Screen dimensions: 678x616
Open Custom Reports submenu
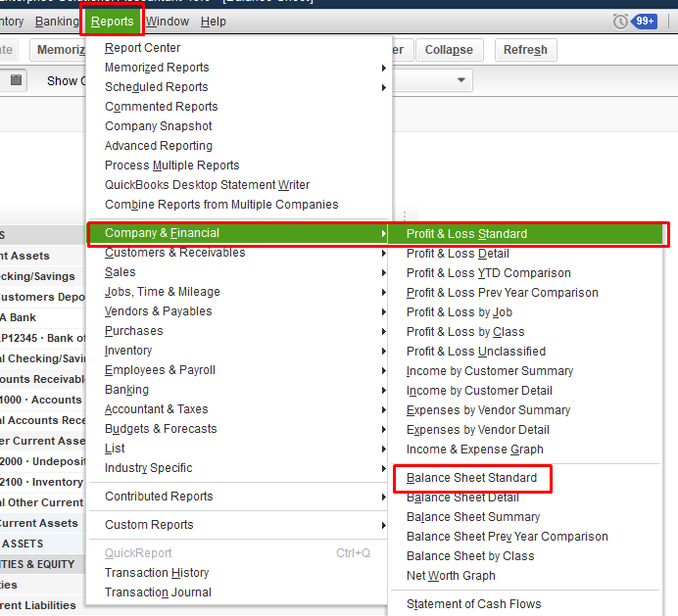pyautogui.click(x=239, y=525)
